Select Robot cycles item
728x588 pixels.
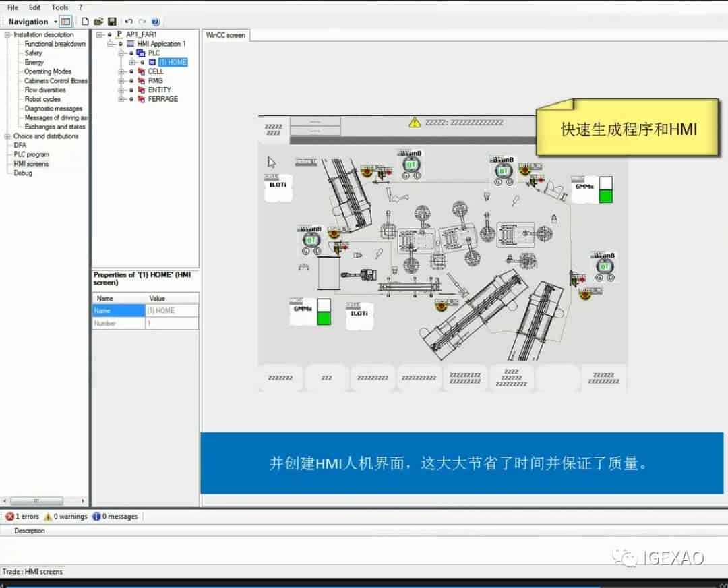pyautogui.click(x=42, y=99)
